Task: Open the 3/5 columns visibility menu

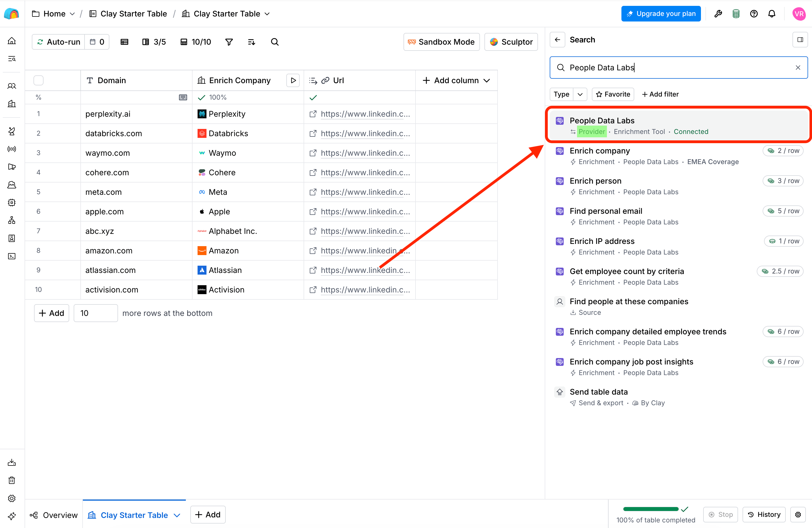Action: pos(154,42)
